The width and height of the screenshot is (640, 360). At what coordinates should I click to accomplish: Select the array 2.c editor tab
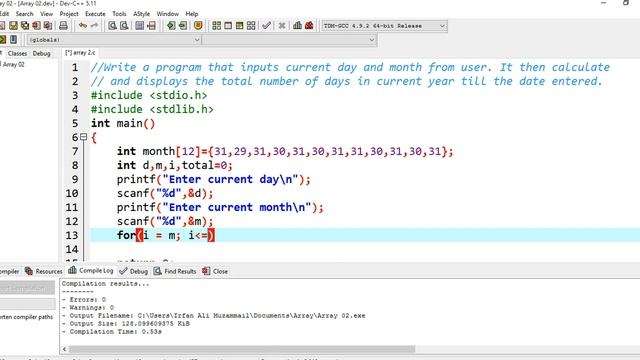(80, 53)
